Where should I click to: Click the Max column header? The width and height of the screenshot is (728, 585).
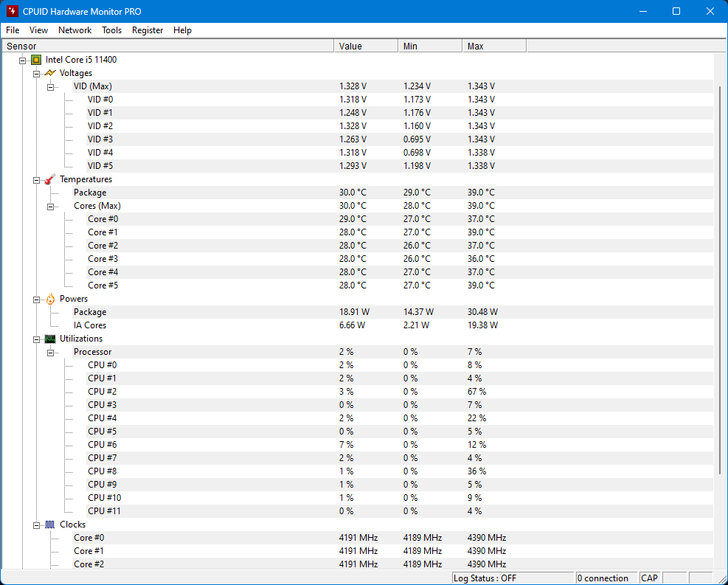(494, 46)
